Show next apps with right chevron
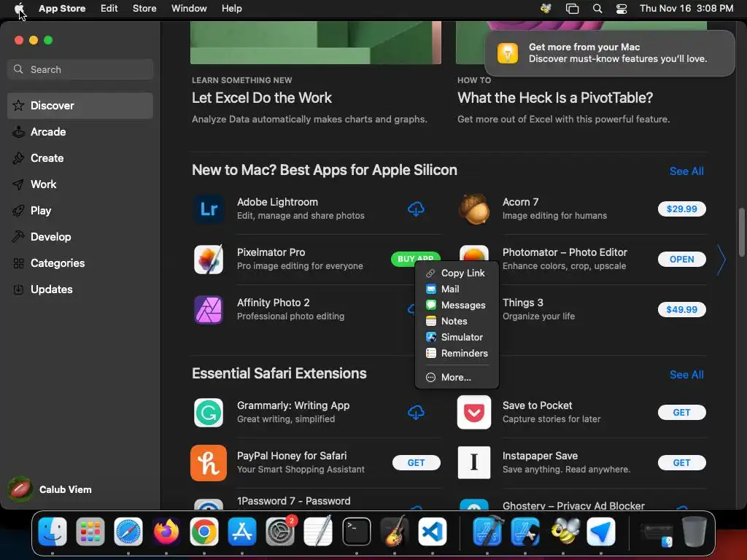 721,260
